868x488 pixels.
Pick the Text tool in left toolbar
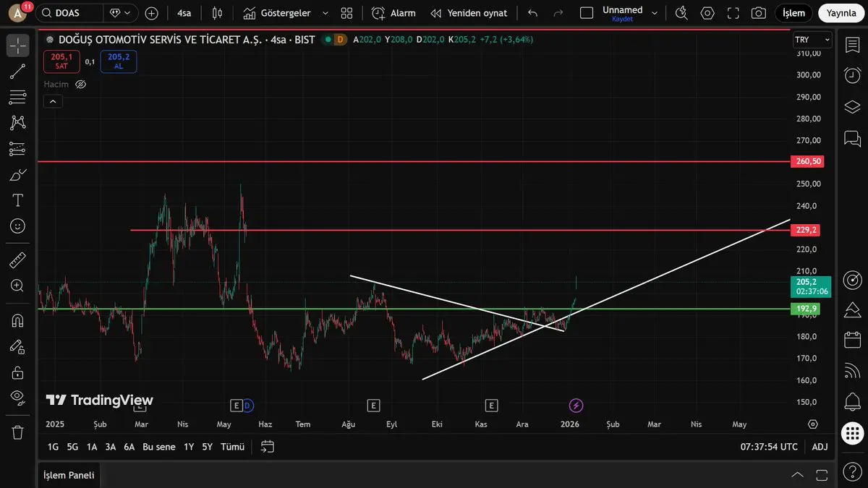pyautogui.click(x=18, y=200)
